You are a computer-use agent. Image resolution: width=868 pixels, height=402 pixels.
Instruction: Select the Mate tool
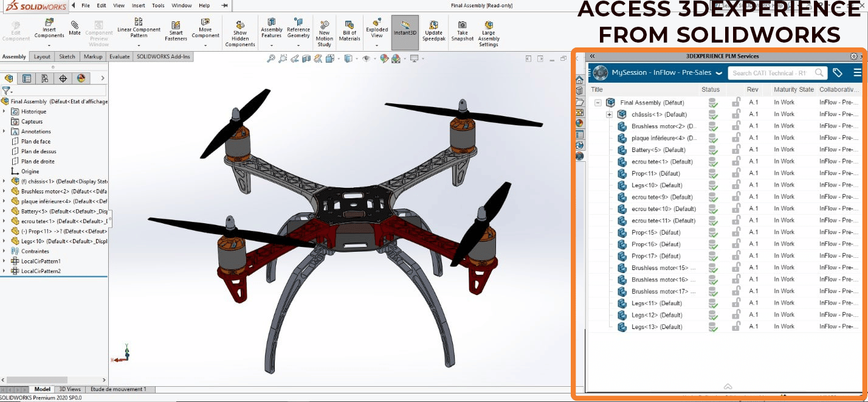click(x=74, y=27)
